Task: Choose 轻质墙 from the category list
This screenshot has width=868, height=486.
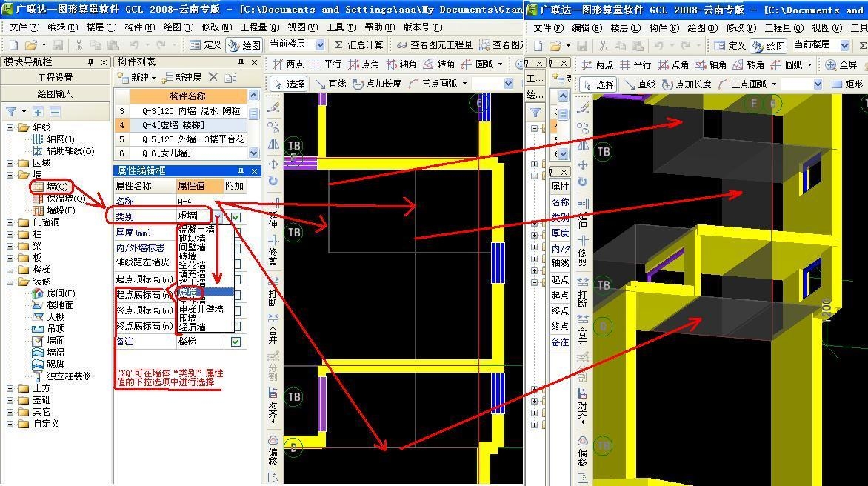Action: [x=192, y=327]
